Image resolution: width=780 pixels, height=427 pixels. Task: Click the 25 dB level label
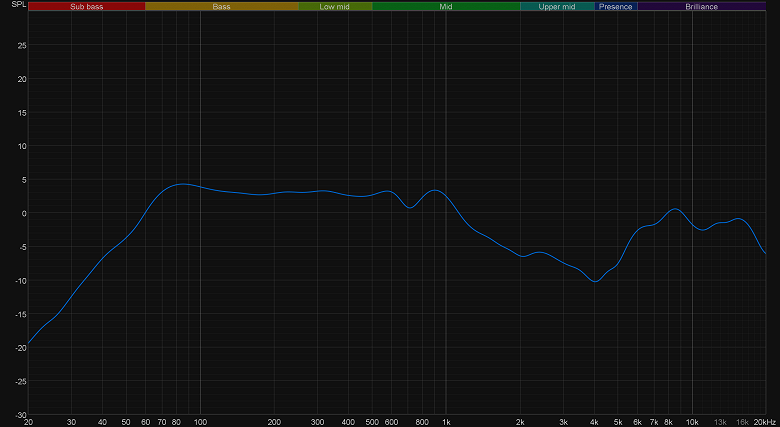tap(22, 45)
